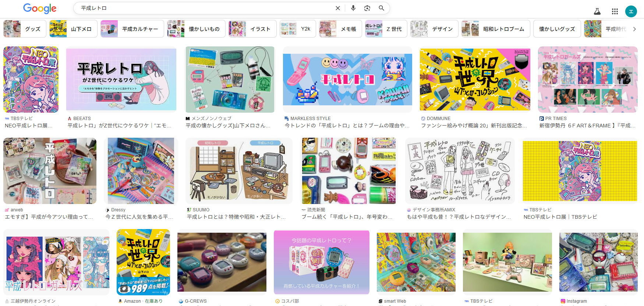Open the SUUMO room comparison illustration

[x=239, y=171]
